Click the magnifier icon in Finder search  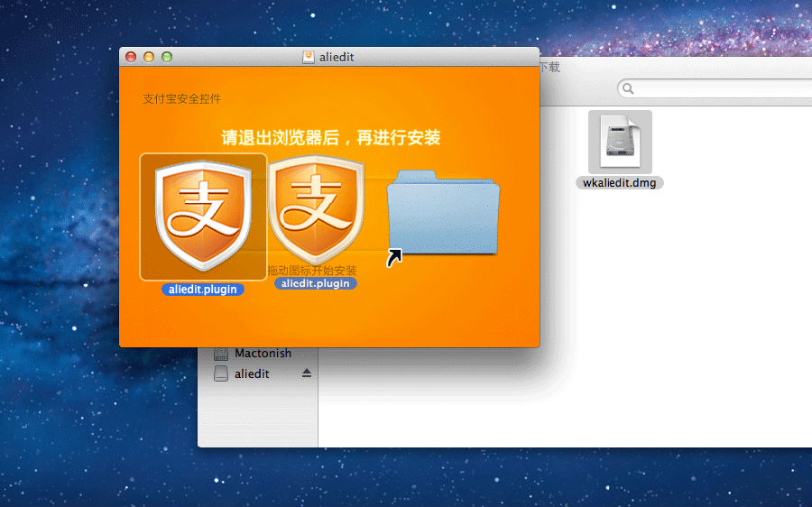[628, 88]
